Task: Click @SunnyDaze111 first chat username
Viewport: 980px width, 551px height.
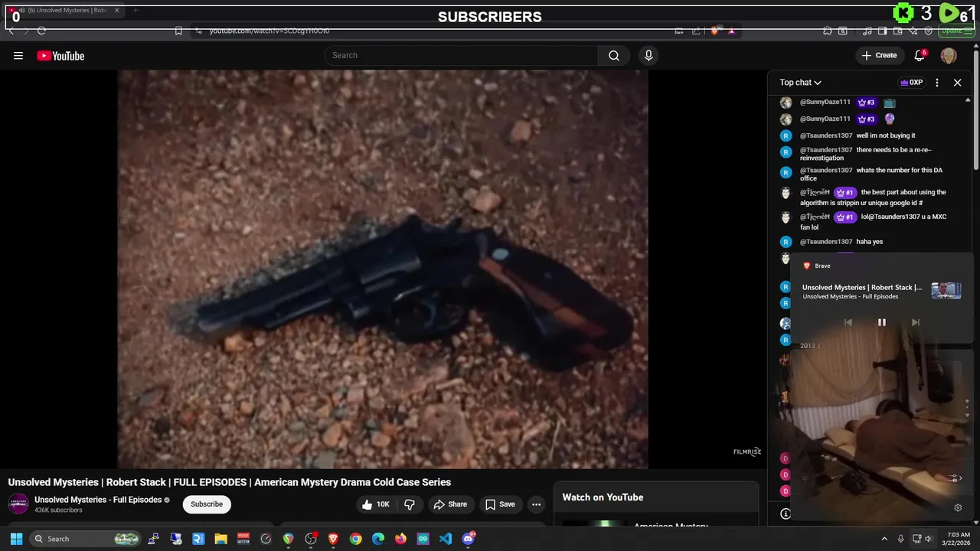Action: click(825, 102)
